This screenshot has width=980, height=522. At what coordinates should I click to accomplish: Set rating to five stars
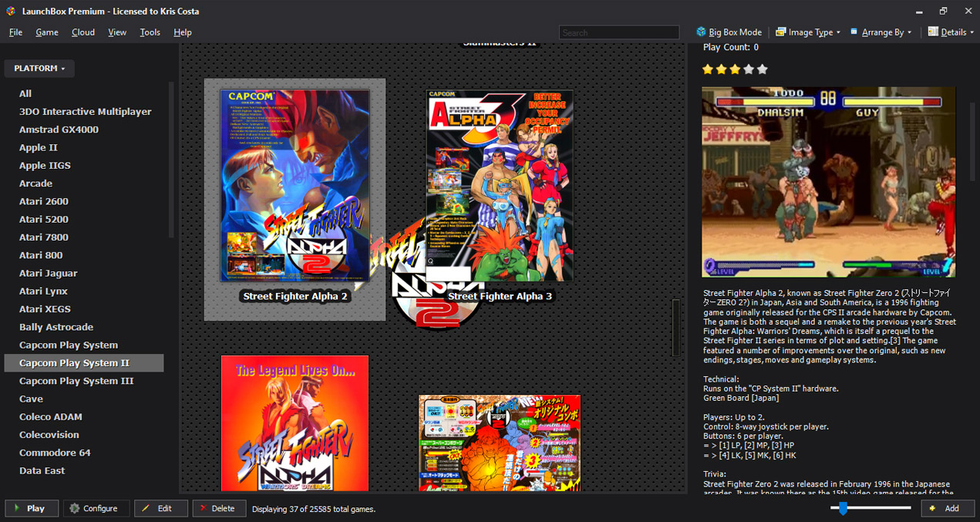click(763, 69)
